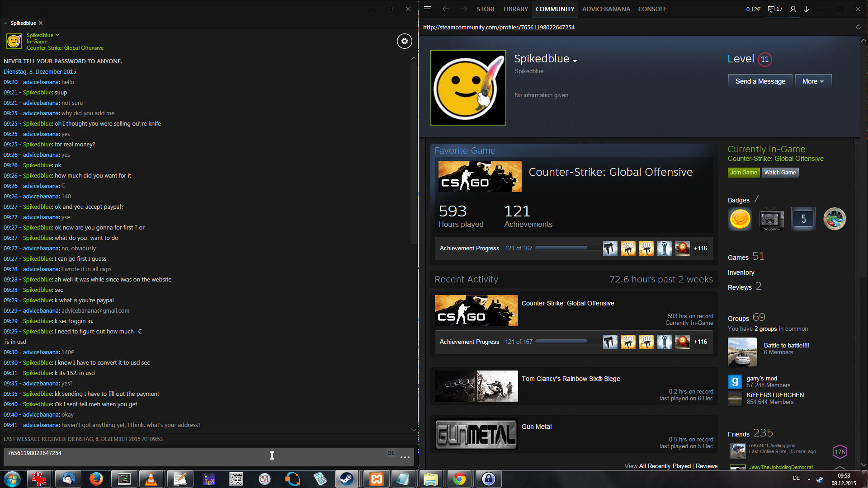Open the LIBRARY menu
868x488 pixels.
515,9
